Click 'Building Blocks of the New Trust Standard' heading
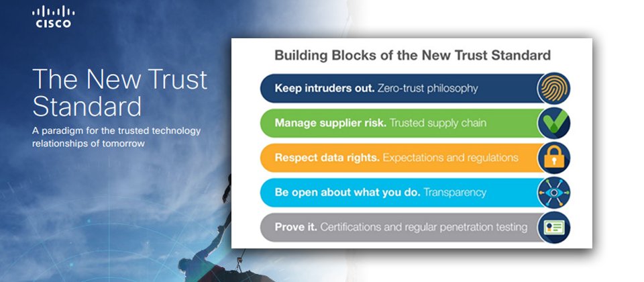 413,55
